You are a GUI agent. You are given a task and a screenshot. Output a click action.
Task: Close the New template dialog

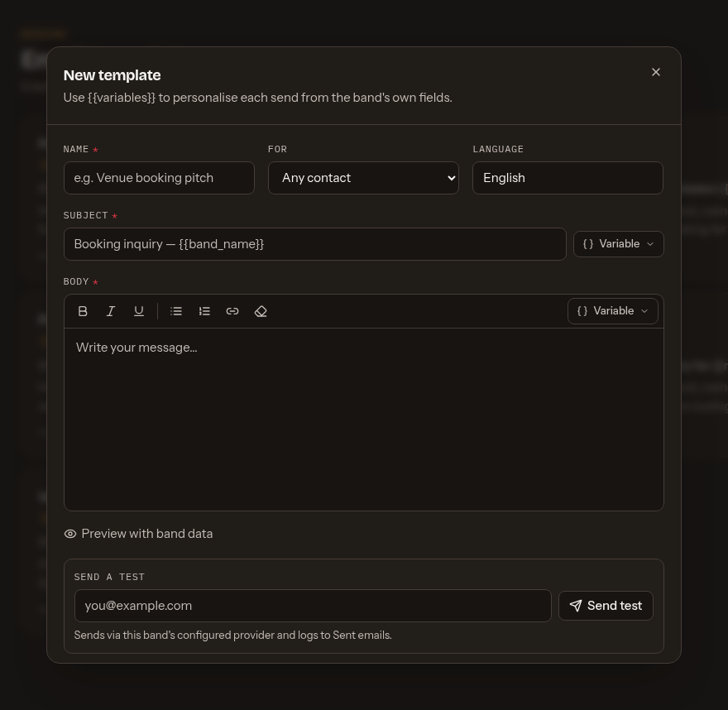click(x=655, y=72)
